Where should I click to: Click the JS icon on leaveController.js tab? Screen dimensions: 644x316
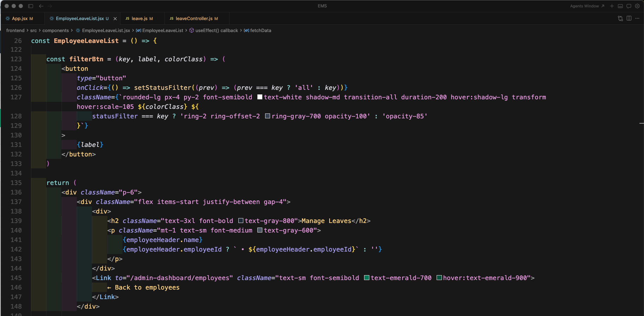coord(171,18)
